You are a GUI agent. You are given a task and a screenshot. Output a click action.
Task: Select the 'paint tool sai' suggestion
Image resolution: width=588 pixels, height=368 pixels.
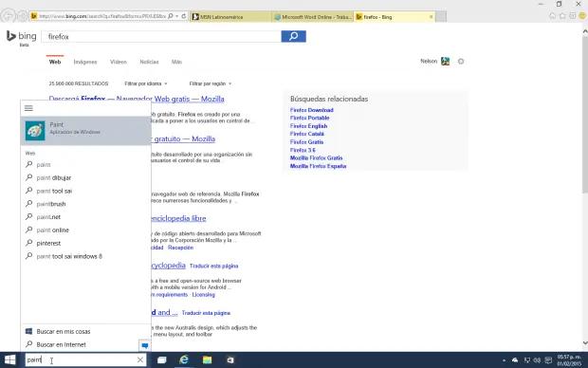(54, 191)
